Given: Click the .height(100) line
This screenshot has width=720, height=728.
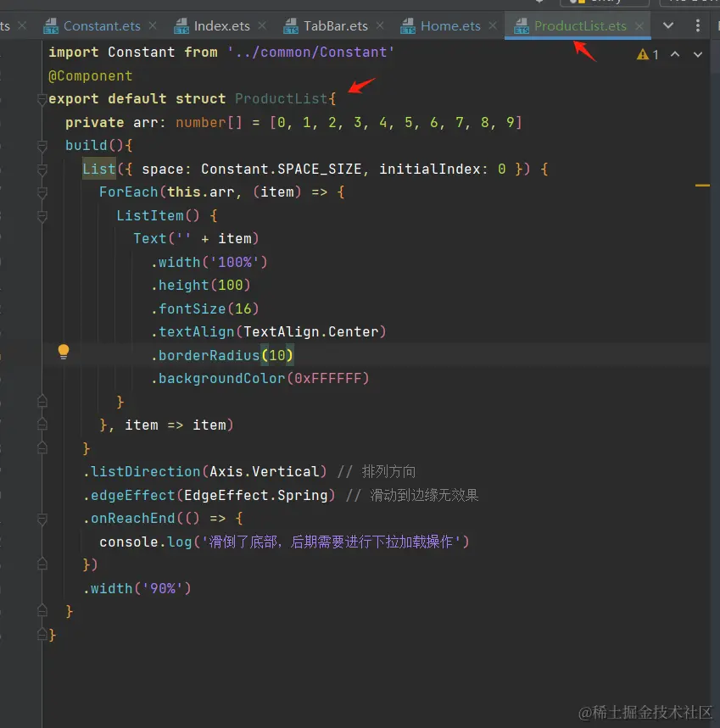Looking at the screenshot, I should click(x=201, y=285).
